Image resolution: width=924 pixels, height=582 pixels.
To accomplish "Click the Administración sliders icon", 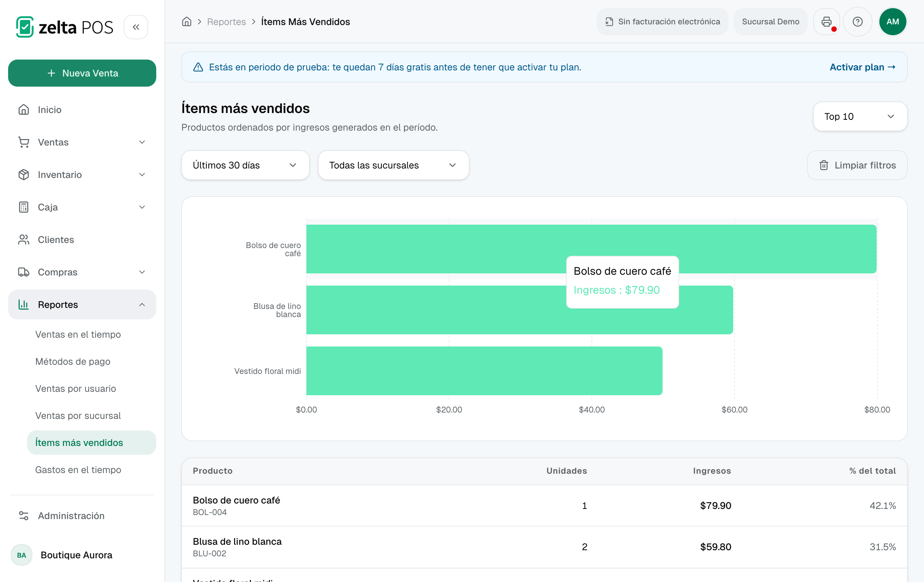I will tap(24, 516).
